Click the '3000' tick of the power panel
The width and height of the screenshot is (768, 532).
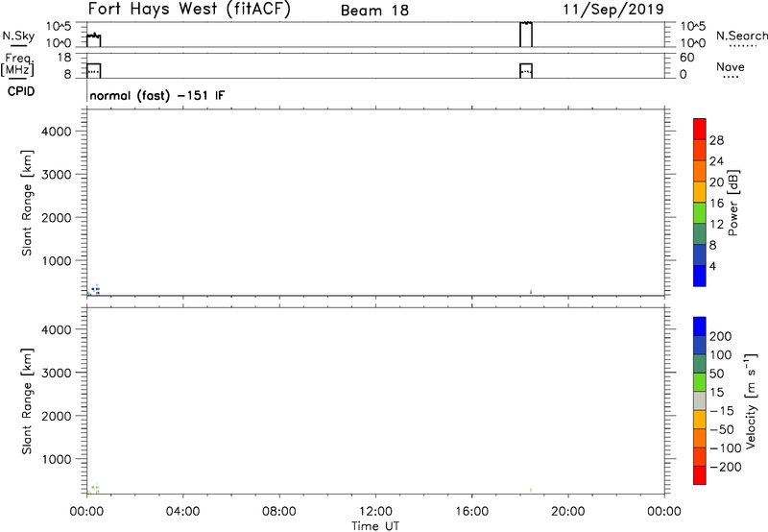tap(57, 175)
